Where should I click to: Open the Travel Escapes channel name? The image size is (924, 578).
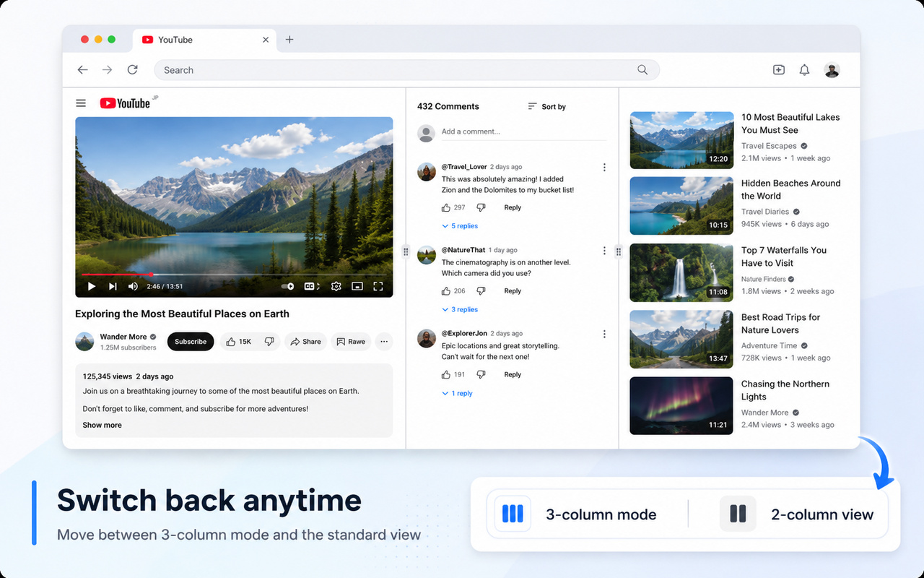coord(769,146)
